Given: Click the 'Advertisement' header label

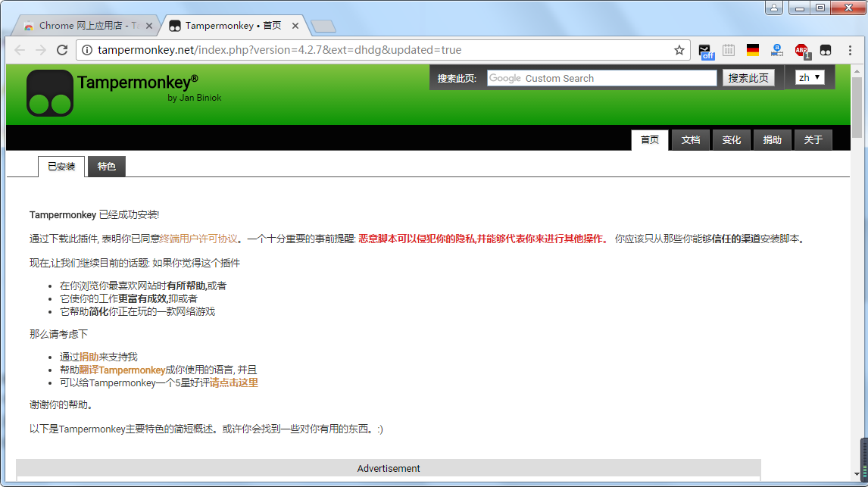Looking at the screenshot, I should [389, 468].
